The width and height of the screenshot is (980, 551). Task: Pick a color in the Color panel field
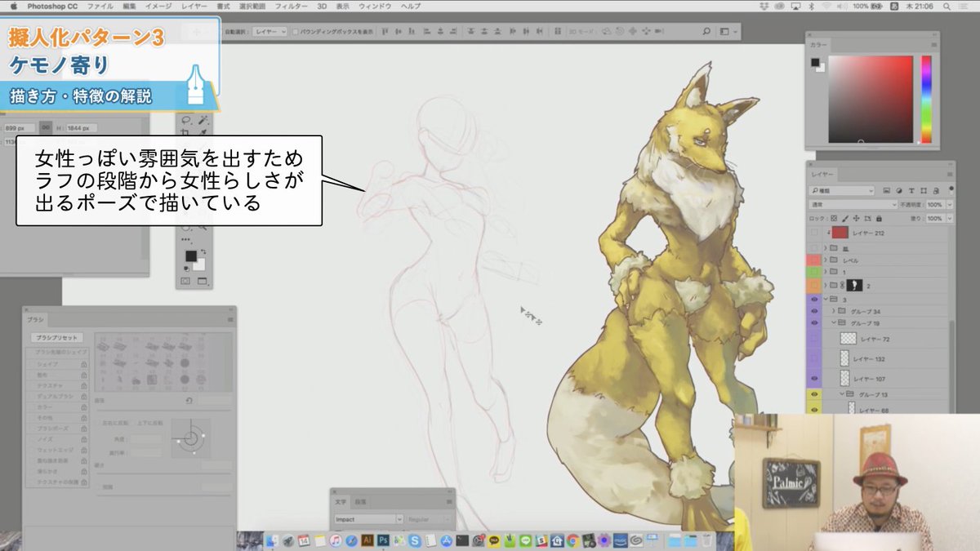pyautogui.click(x=870, y=100)
